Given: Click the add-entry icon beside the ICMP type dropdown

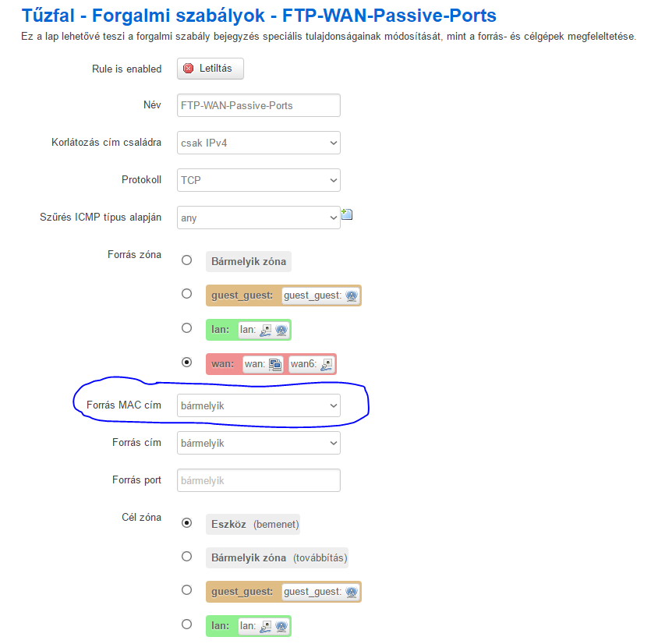Looking at the screenshot, I should point(347,214).
